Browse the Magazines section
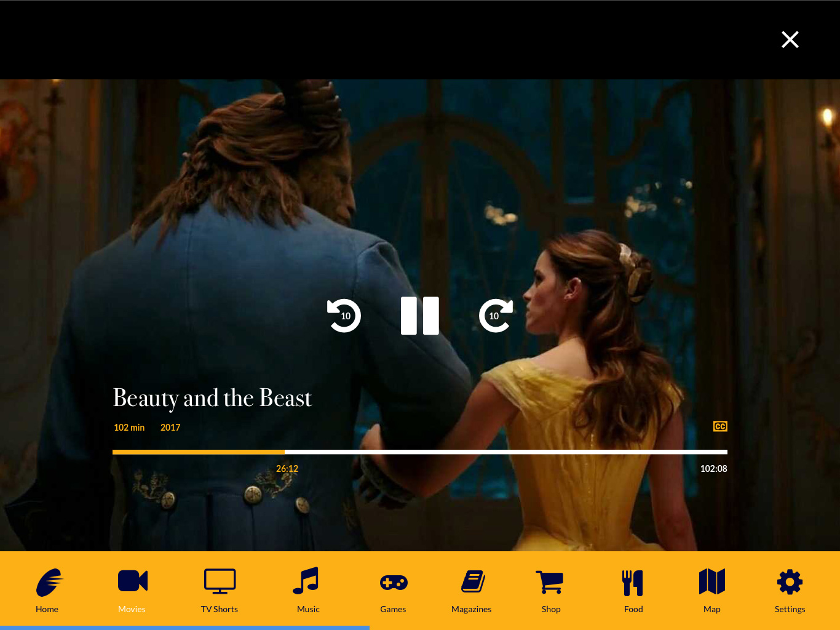The width and height of the screenshot is (840, 630). [472, 591]
